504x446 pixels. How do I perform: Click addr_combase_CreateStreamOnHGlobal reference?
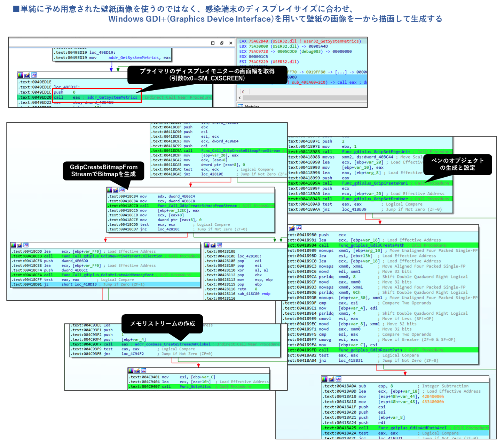(172, 344)
